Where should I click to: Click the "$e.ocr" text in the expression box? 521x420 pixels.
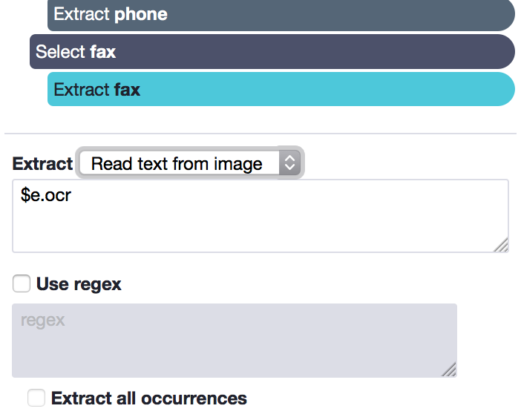tap(46, 194)
